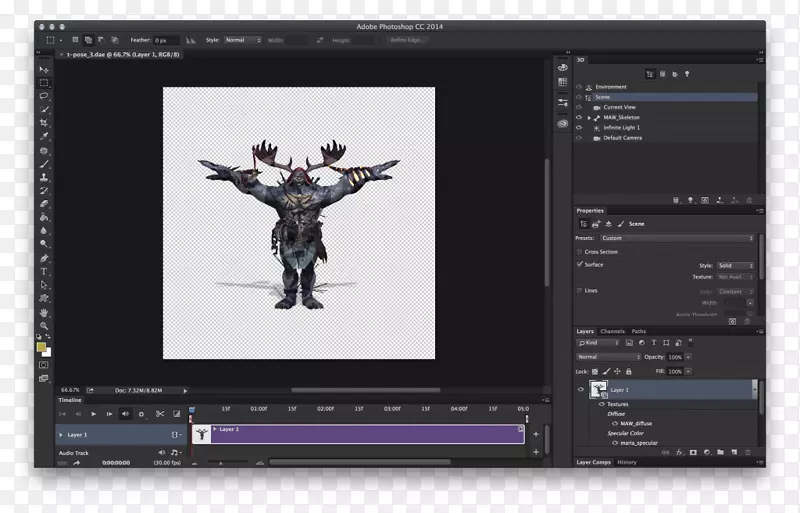Filter 3D panel by Lights
The width and height of the screenshot is (800, 513).
pyautogui.click(x=687, y=74)
